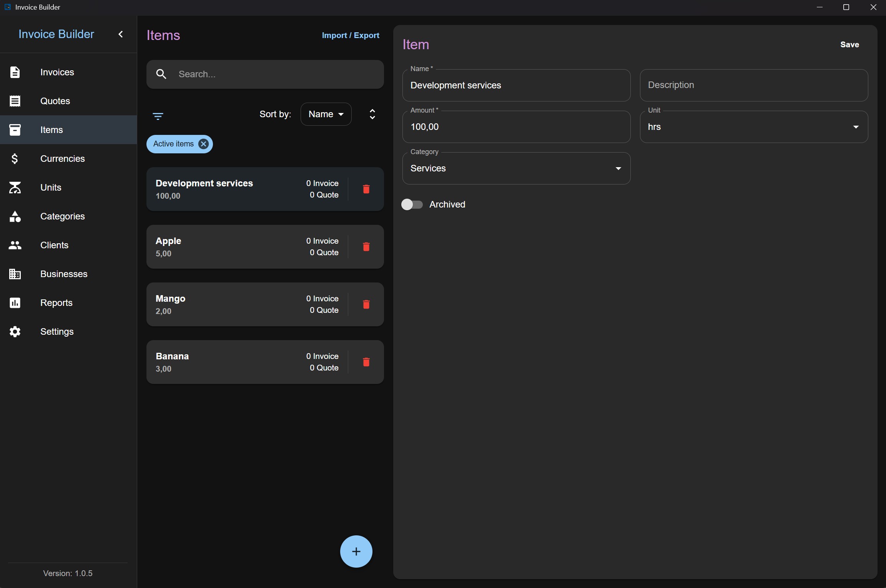Click the Invoice Builder title link
Viewport: 886px width, 588px height.
(x=56, y=34)
